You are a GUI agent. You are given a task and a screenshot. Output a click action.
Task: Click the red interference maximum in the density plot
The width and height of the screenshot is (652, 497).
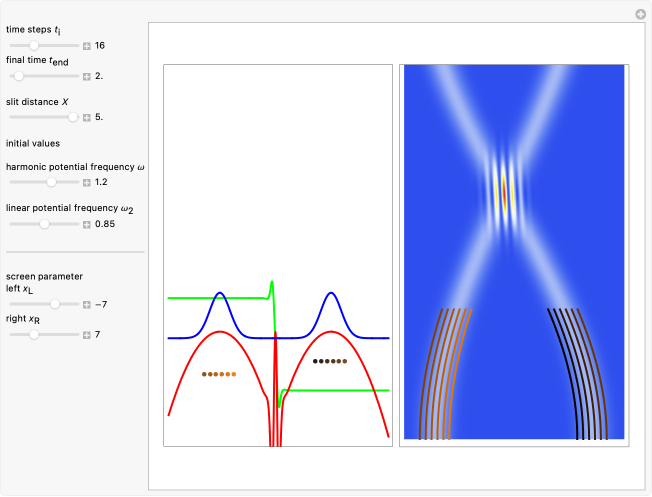click(x=504, y=193)
